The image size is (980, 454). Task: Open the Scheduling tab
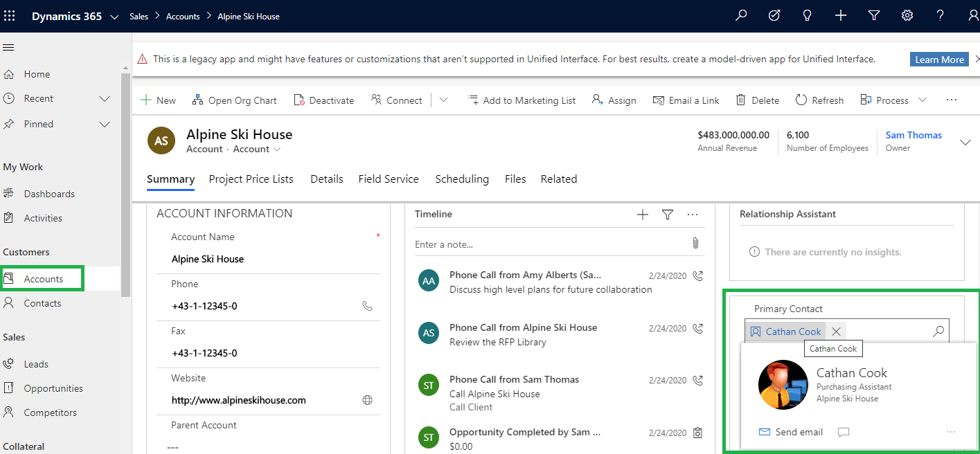(x=462, y=179)
